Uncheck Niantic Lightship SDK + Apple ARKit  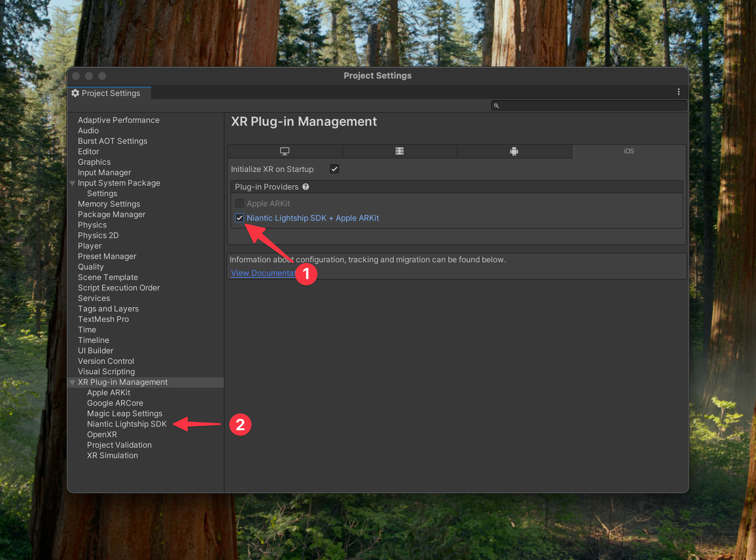240,218
